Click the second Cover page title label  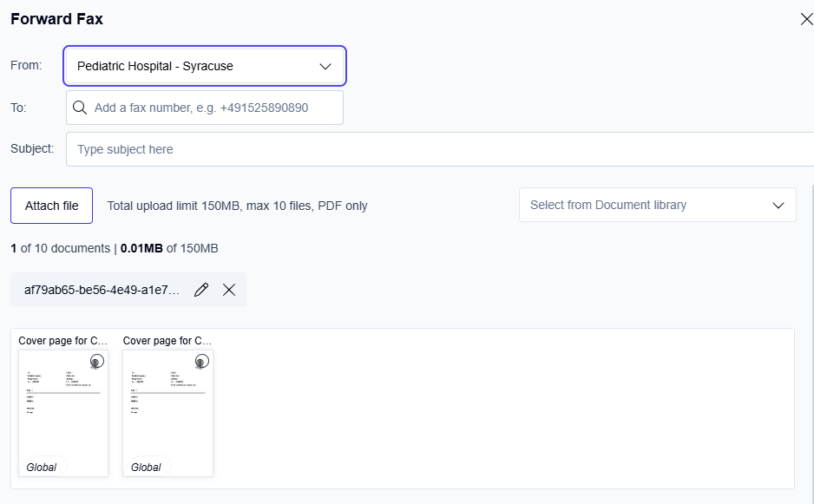(x=167, y=341)
